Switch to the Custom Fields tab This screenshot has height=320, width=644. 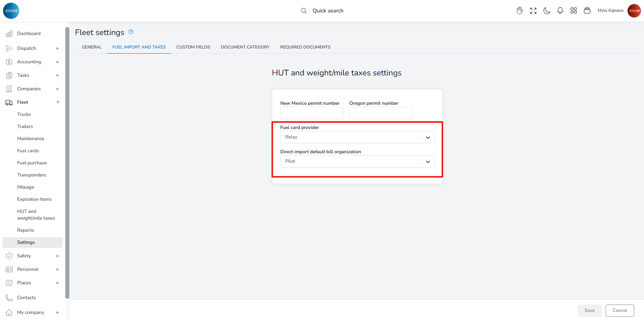point(193,47)
